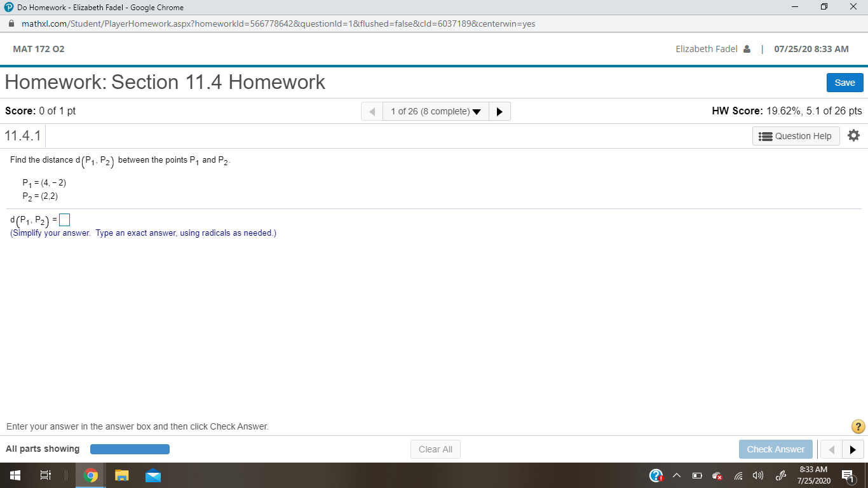
Task: Open the Question Help menu
Action: point(796,135)
